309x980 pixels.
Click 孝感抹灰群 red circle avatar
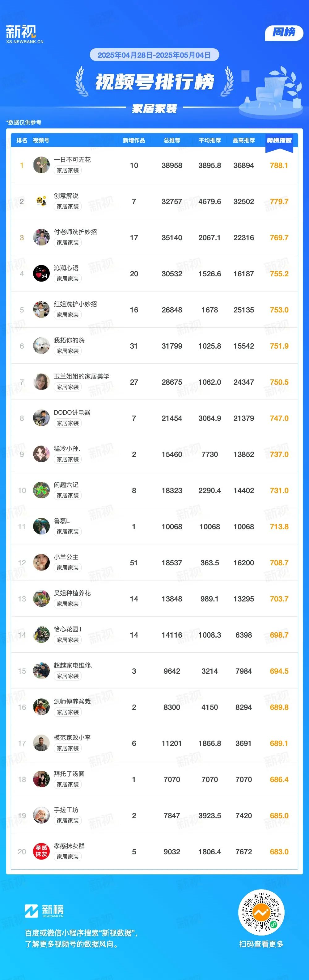tap(41, 852)
